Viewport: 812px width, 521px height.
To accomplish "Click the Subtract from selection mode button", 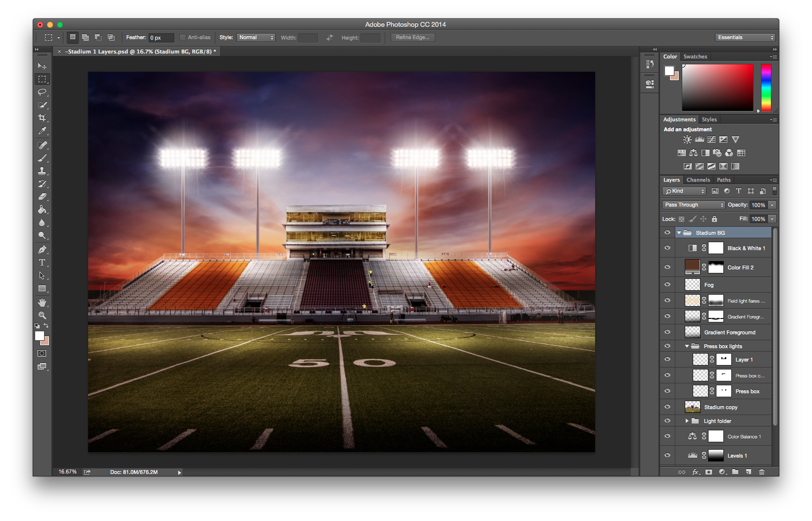I will pyautogui.click(x=98, y=38).
